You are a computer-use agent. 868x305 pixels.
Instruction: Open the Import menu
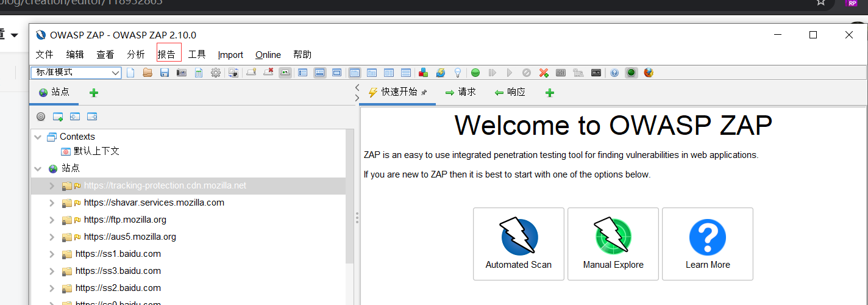pos(230,55)
